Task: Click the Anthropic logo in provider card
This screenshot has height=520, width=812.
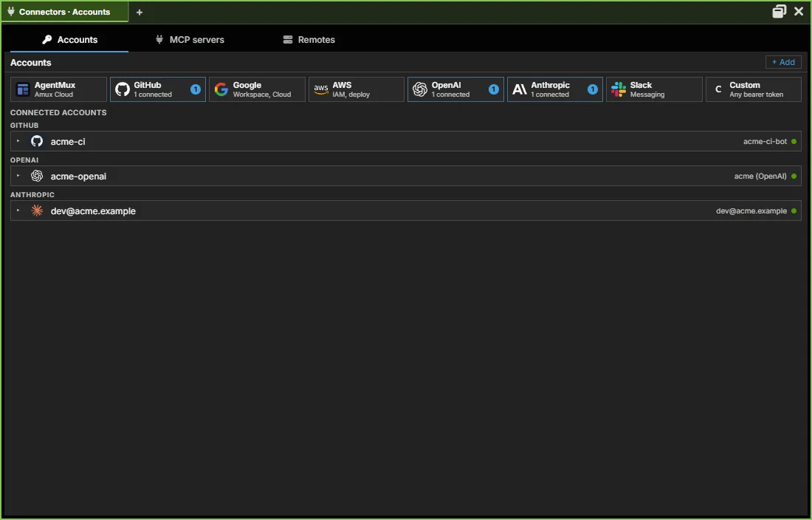Action: (520, 89)
